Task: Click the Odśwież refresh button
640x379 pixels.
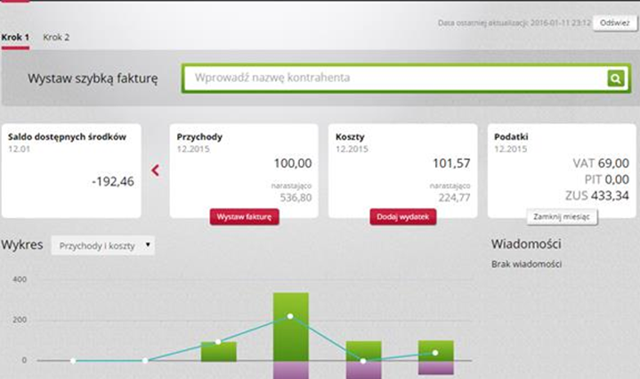Action: (x=615, y=23)
